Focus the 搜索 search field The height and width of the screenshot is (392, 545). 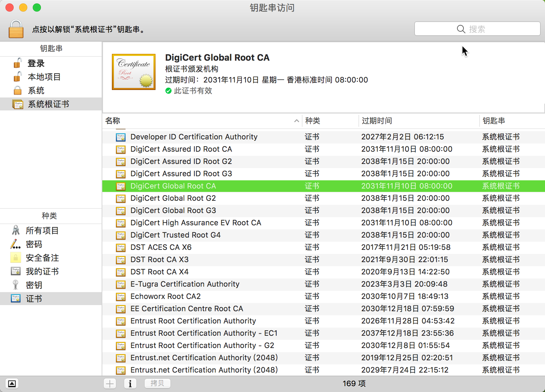click(477, 29)
